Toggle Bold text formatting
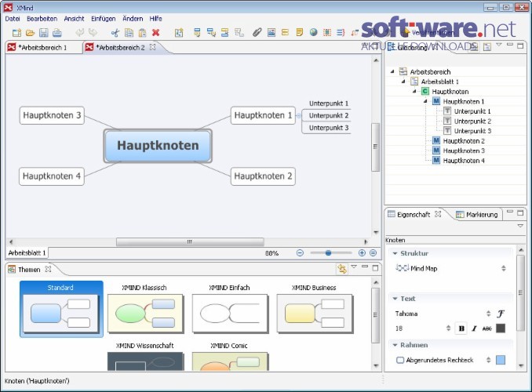The width and height of the screenshot is (532, 392). click(461, 328)
